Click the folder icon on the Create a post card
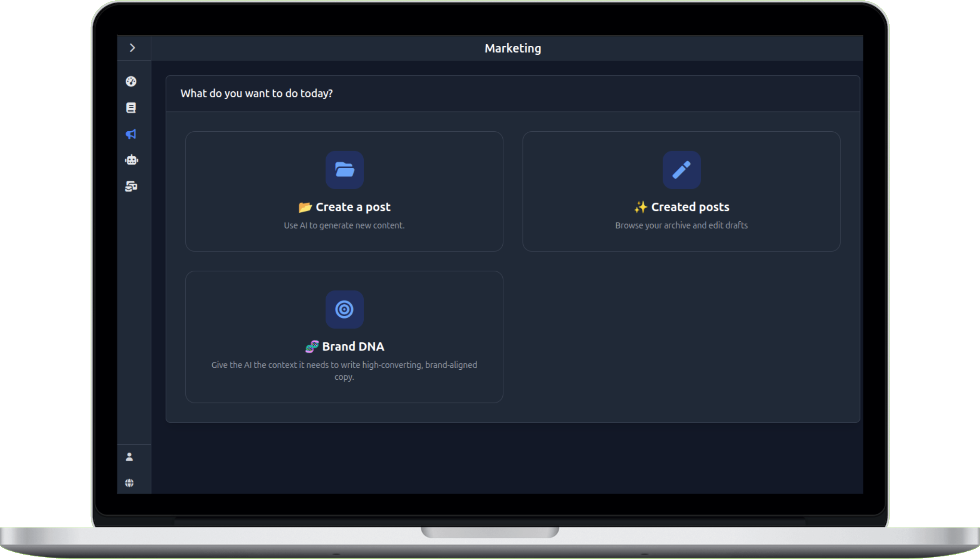The height and width of the screenshot is (559, 980). (344, 170)
